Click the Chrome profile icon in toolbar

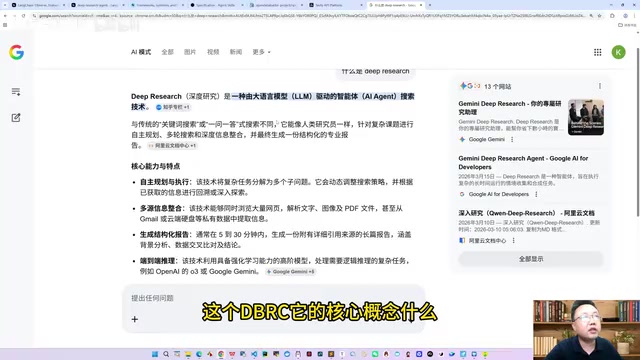click(x=625, y=16)
